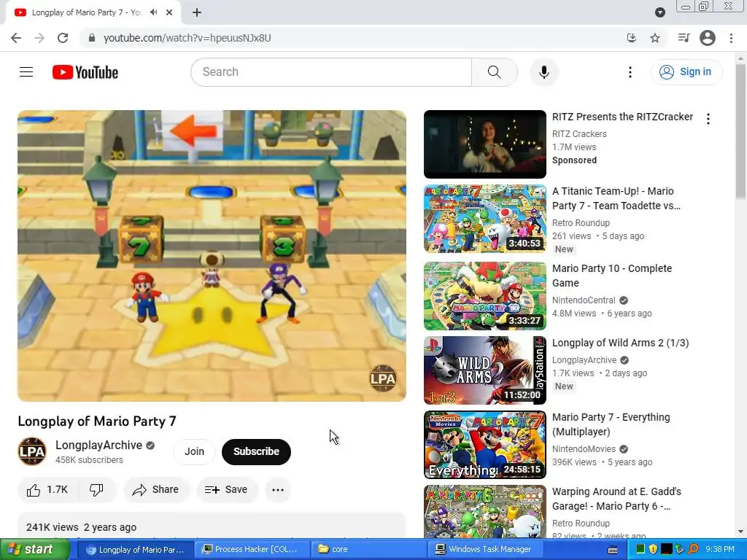Viewport: 747px width, 560px height.
Task: Open Mario Party 7 Everything thumbnail
Action: pos(485,444)
